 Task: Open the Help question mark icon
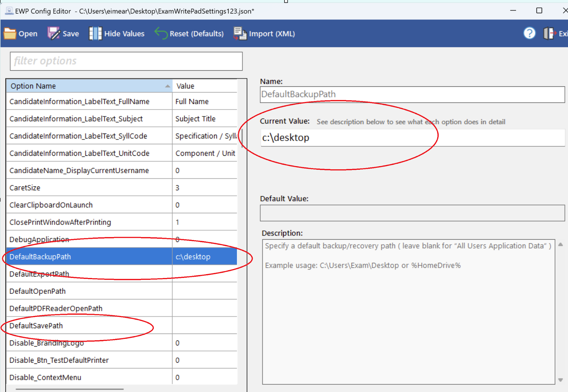click(529, 33)
